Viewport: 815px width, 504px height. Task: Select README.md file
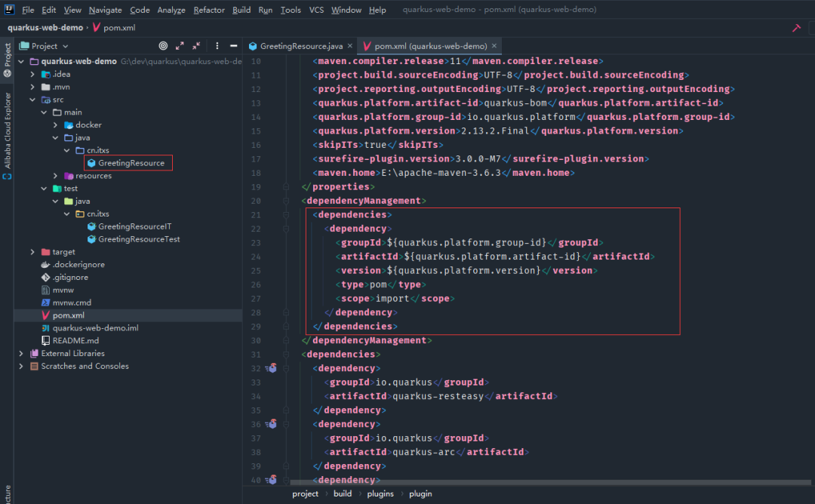[x=75, y=341]
